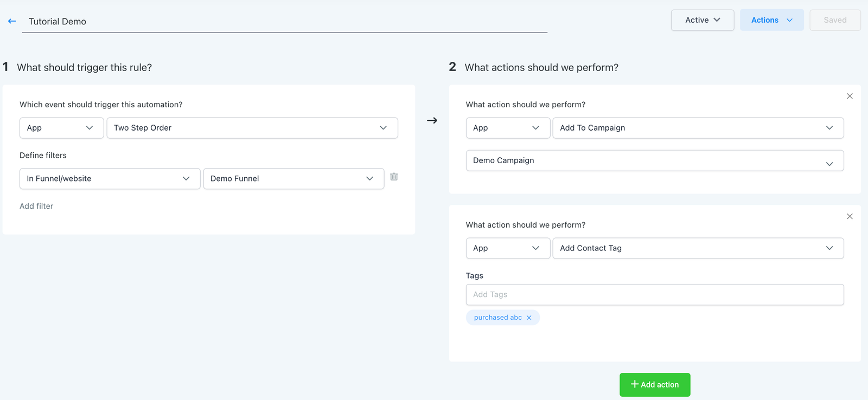Open the Add Contact Tag action dropdown
The width and height of the screenshot is (868, 400).
click(698, 248)
